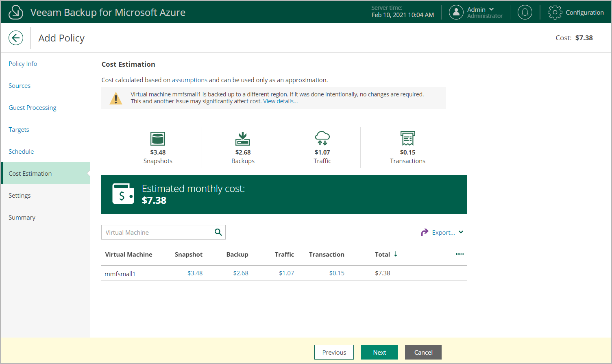Click the Previous button

click(x=334, y=352)
